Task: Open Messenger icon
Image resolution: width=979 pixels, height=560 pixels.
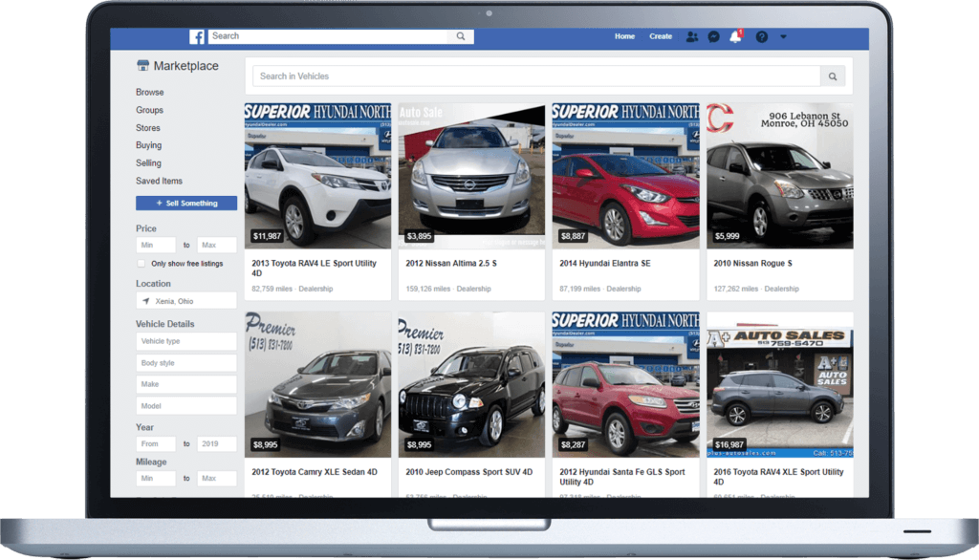Action: click(713, 37)
